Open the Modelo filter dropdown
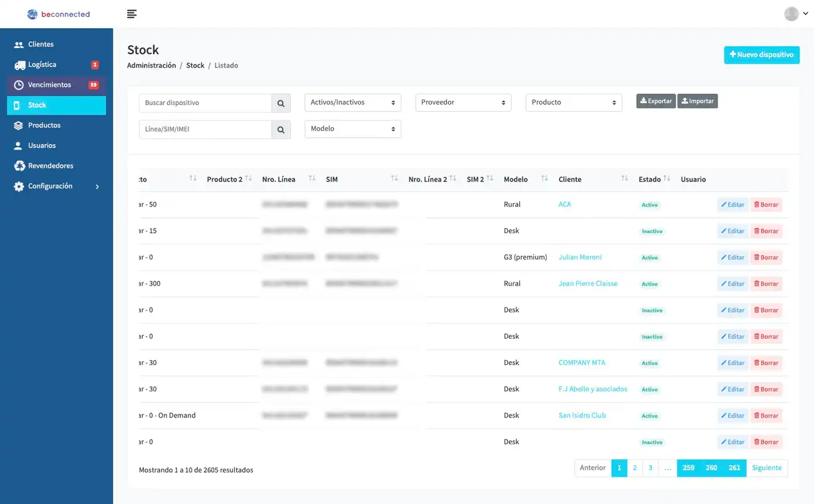Screen dimensions: 814x504 353,129
